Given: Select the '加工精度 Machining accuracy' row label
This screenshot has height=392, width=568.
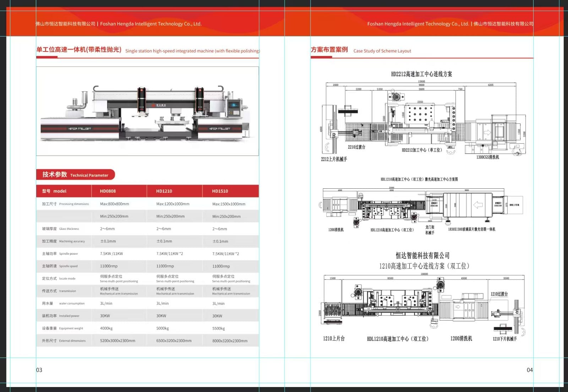Looking at the screenshot, I should (x=63, y=241).
